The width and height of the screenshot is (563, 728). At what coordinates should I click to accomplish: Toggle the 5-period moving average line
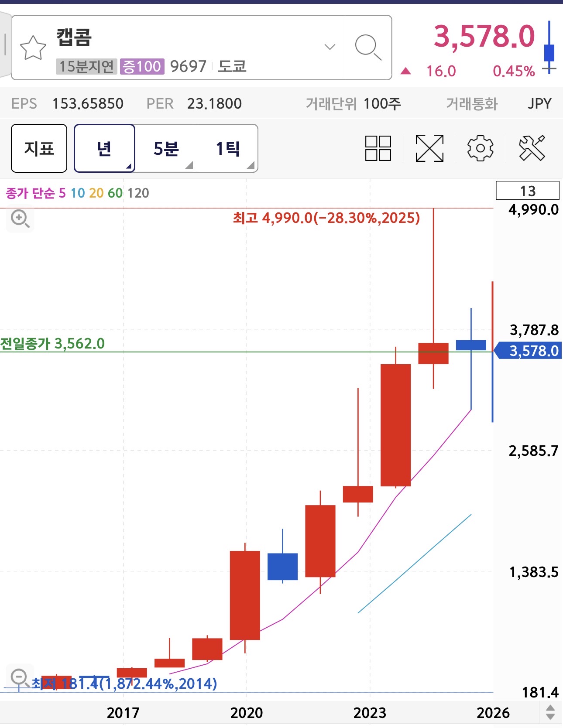(62, 193)
